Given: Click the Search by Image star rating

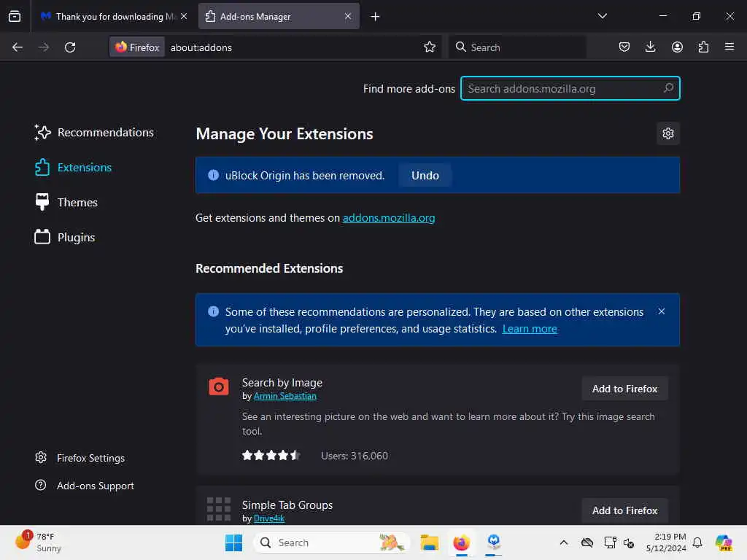Looking at the screenshot, I should tap(271, 455).
